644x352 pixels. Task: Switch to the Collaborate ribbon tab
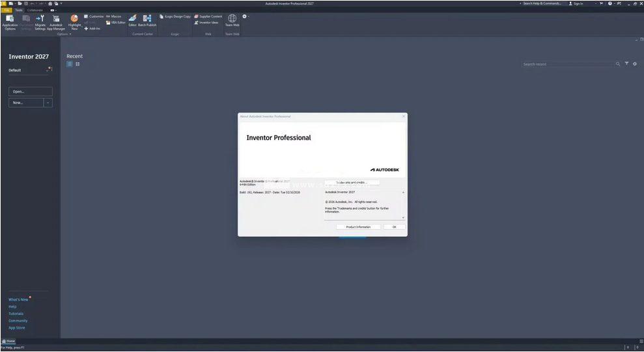(x=35, y=10)
